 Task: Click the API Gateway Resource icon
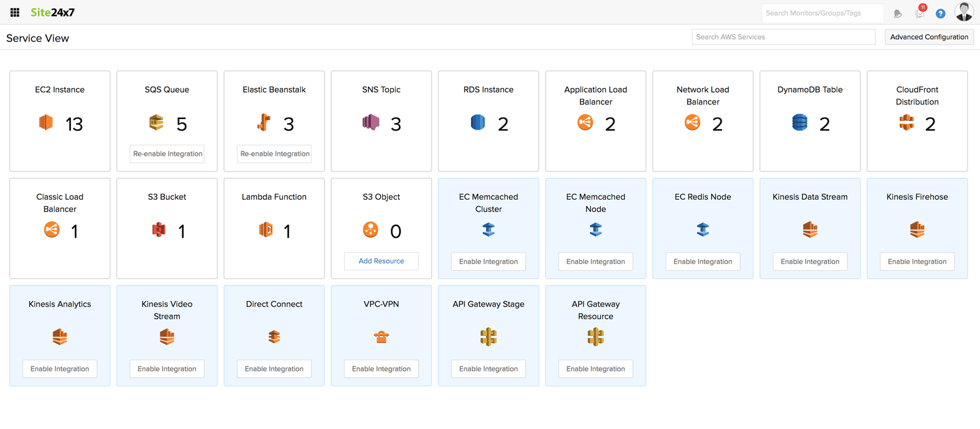point(595,337)
